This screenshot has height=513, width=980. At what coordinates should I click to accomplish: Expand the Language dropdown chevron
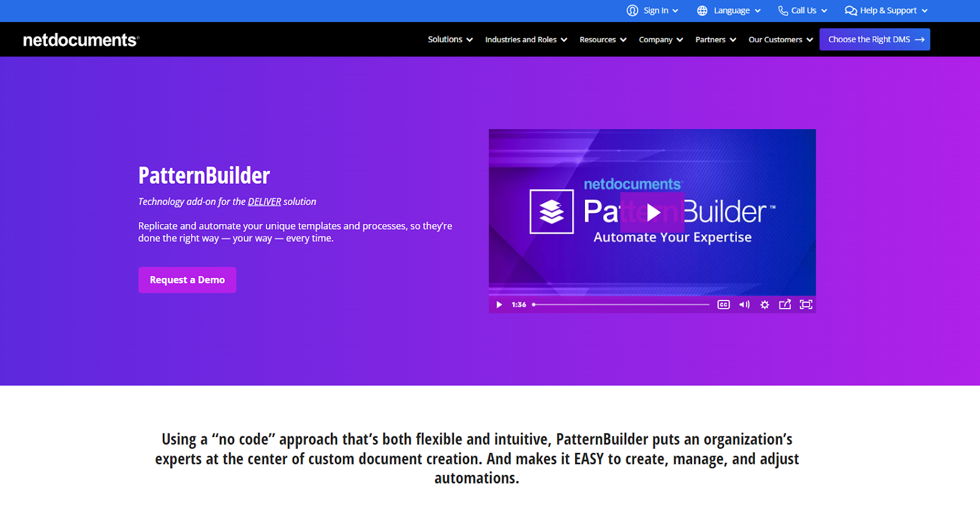pyautogui.click(x=758, y=11)
